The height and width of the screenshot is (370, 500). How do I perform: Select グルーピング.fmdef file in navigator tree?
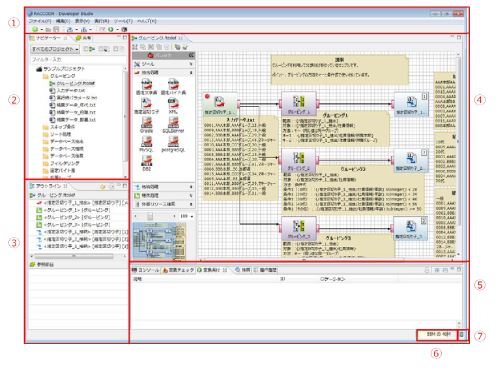tap(72, 83)
